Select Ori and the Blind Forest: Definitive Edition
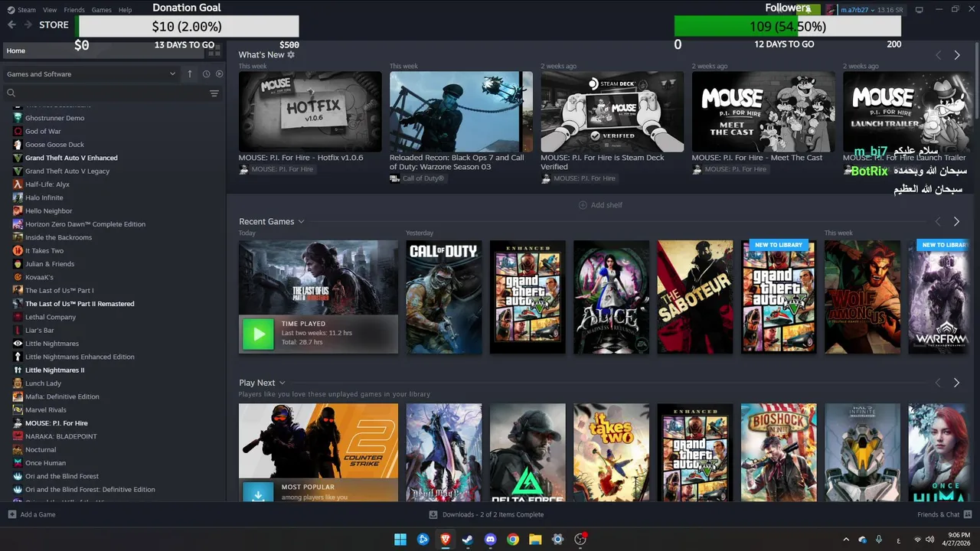Screen dimensions: 980x551 [90, 489]
